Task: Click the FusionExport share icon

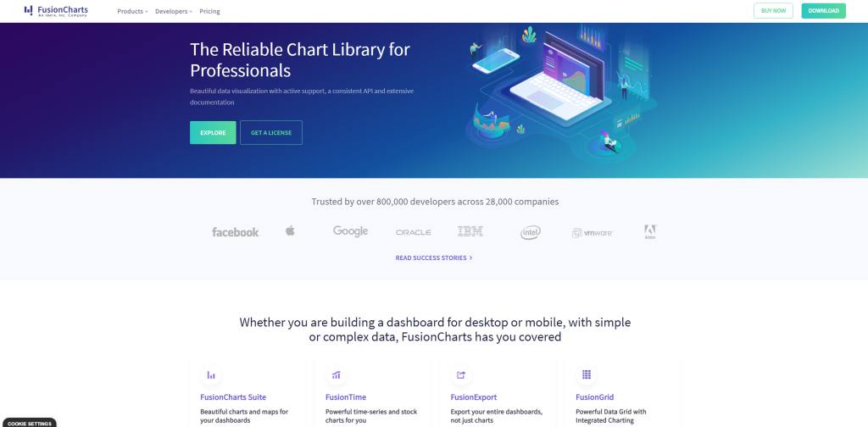Action: pyautogui.click(x=461, y=375)
